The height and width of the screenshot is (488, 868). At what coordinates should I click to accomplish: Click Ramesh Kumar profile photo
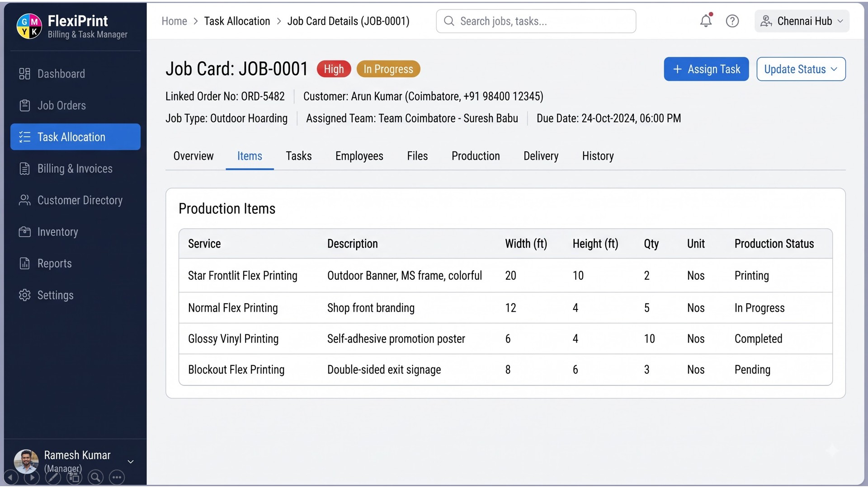[x=26, y=461]
